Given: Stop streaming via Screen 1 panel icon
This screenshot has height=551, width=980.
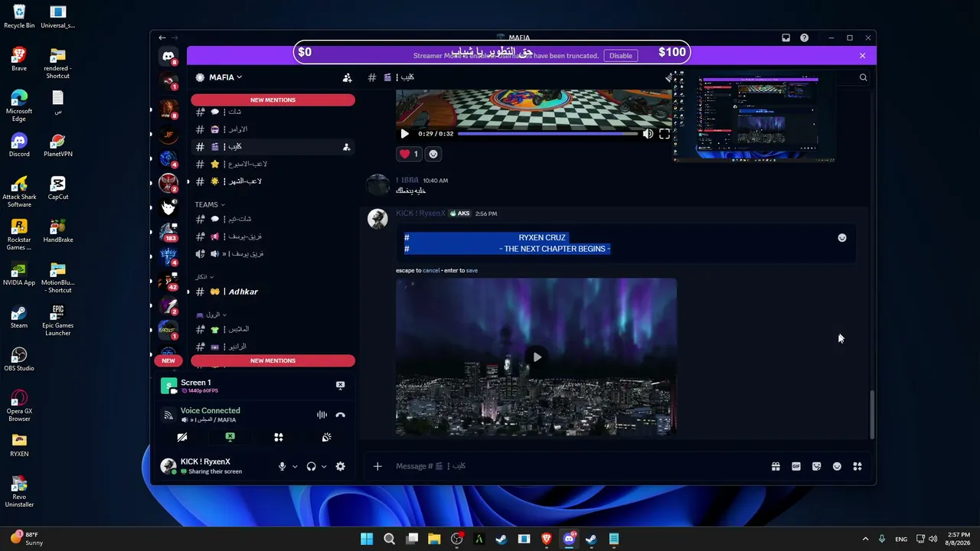Looking at the screenshot, I should [340, 385].
